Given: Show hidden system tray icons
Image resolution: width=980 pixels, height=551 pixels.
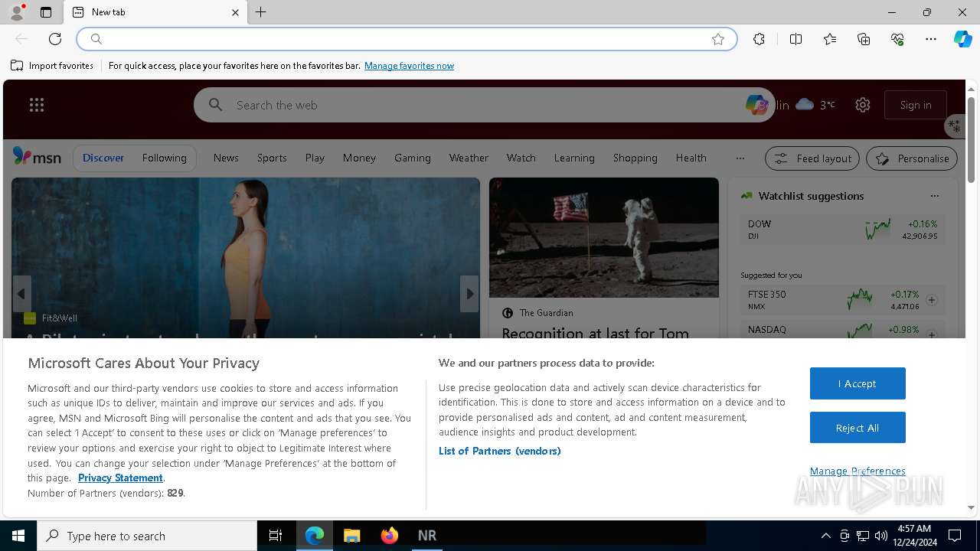Looking at the screenshot, I should click(825, 536).
